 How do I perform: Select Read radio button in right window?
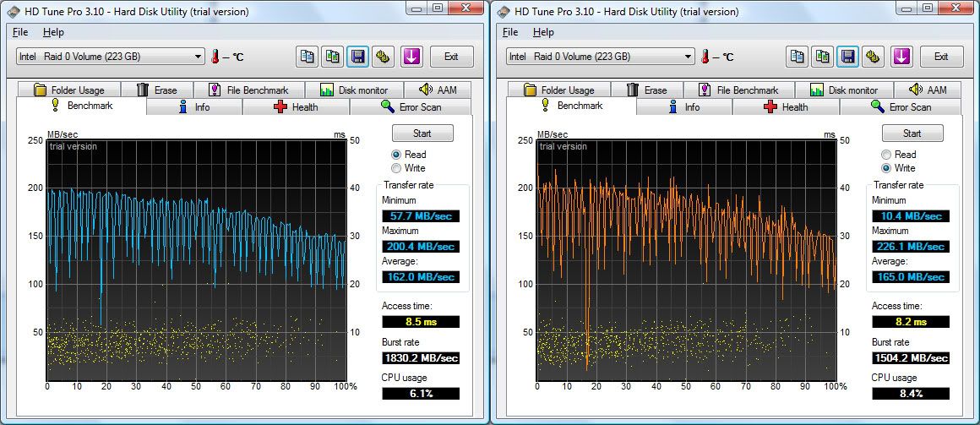[x=886, y=155]
